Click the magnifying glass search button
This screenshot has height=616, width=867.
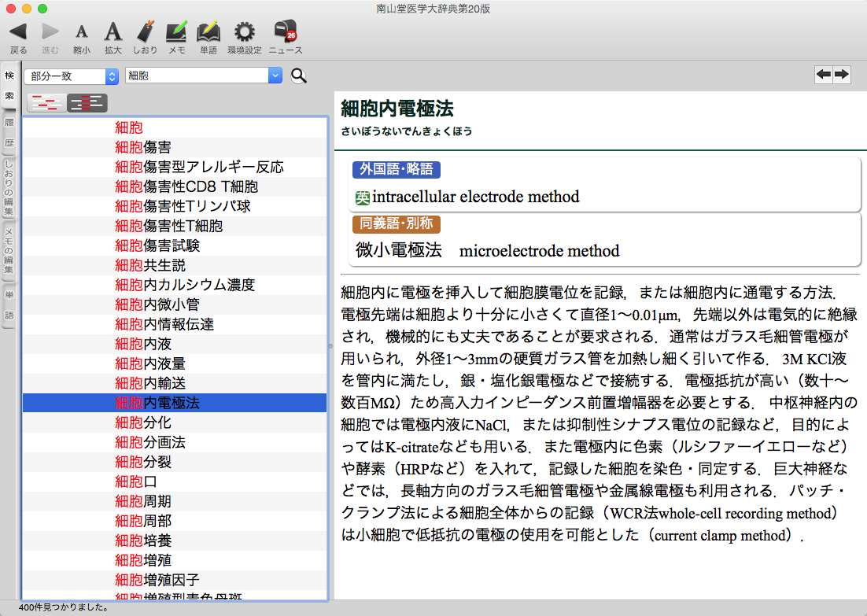pyautogui.click(x=299, y=76)
